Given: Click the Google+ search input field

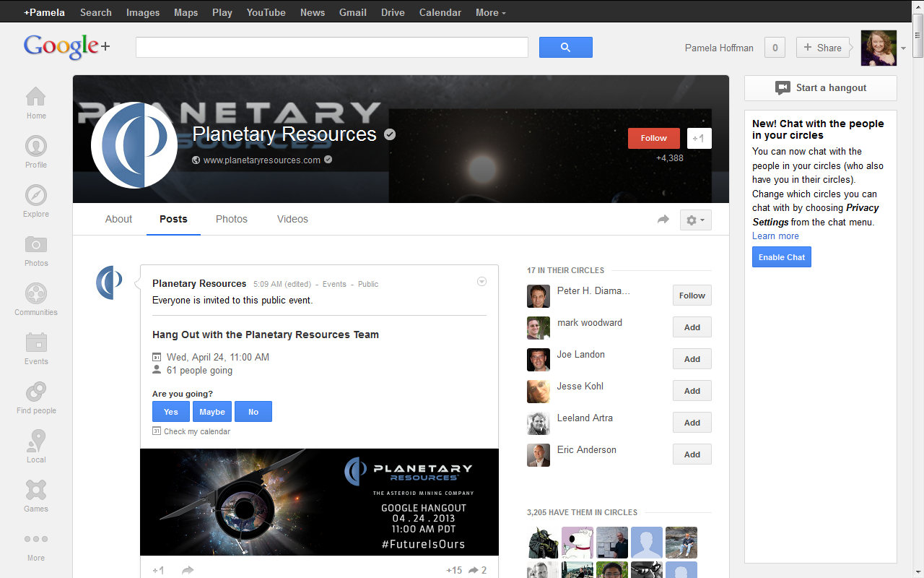Looking at the screenshot, I should pyautogui.click(x=332, y=48).
